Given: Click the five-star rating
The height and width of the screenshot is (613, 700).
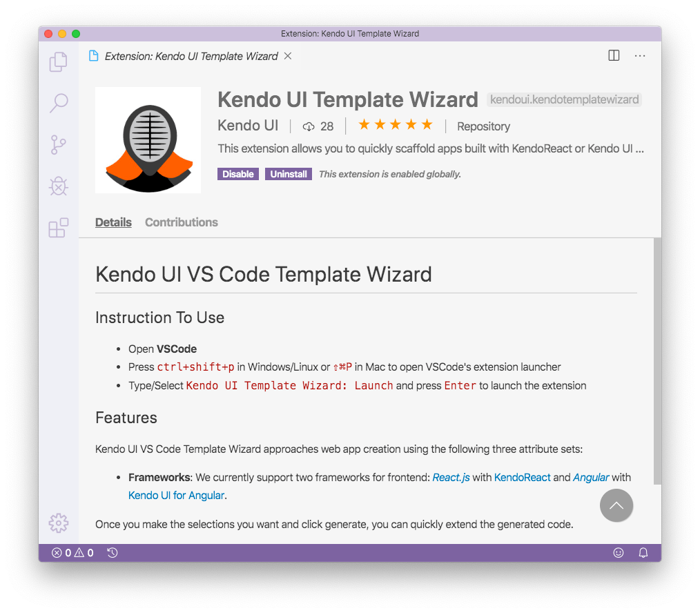Looking at the screenshot, I should coord(396,124).
